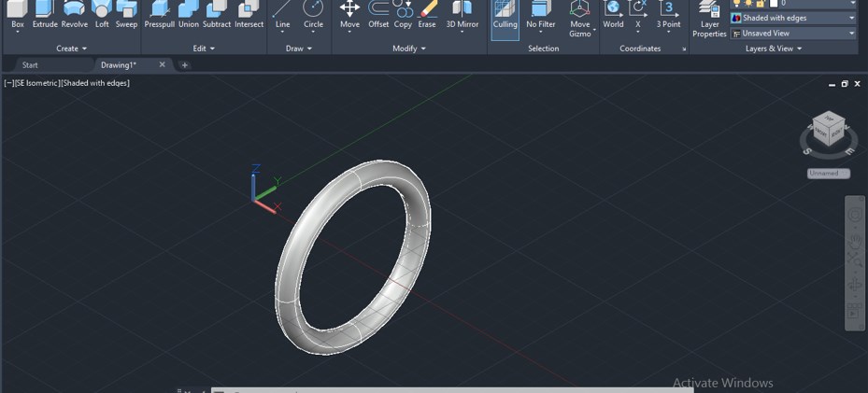Screen dimensions: 868x393
Task: Close the Drawing1* file tab
Action: (163, 64)
